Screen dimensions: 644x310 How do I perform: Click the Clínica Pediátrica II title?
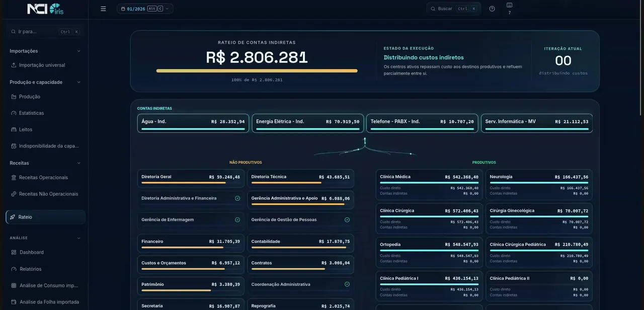coord(510,278)
